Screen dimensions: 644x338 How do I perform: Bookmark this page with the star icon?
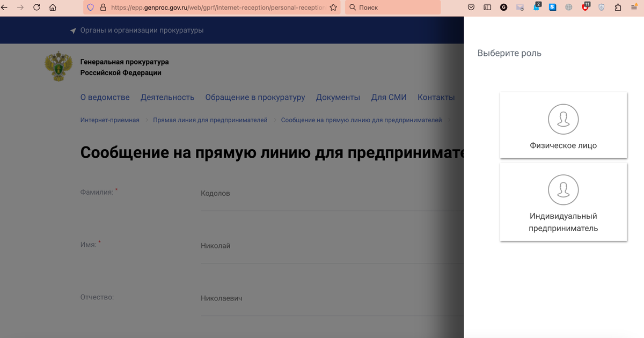[333, 8]
